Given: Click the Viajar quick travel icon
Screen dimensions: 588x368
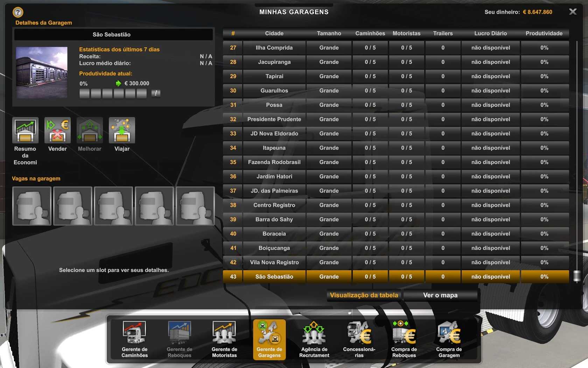Looking at the screenshot, I should point(122,130).
